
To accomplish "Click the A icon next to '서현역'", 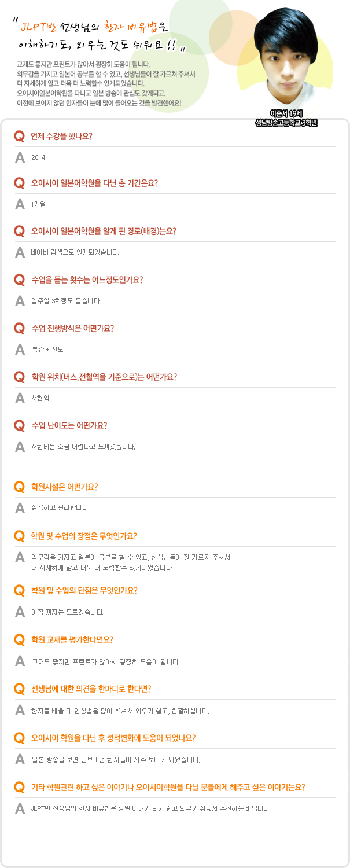I will coord(20,398).
